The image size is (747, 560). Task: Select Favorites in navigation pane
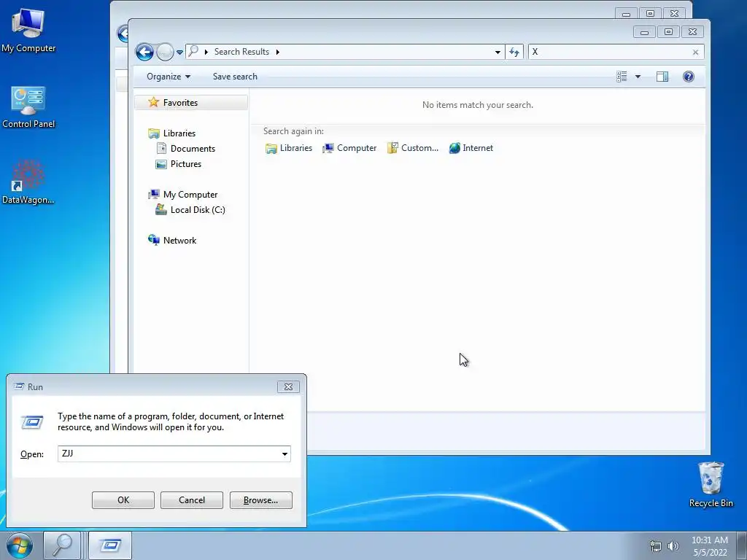[191, 102]
